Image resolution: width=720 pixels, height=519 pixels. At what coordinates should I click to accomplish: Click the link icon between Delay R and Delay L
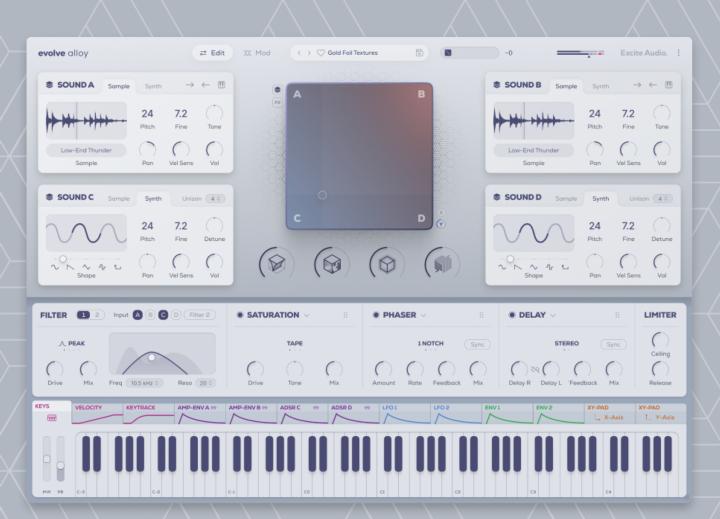(x=535, y=369)
